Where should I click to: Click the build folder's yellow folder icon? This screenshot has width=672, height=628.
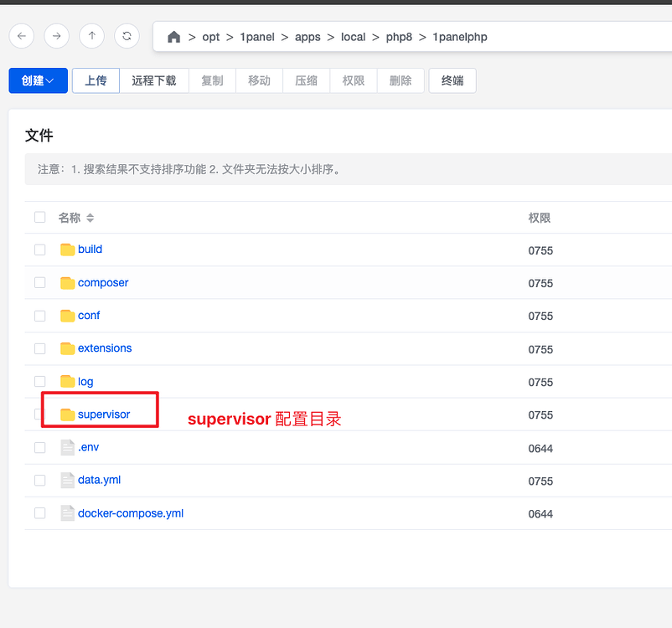(68, 249)
